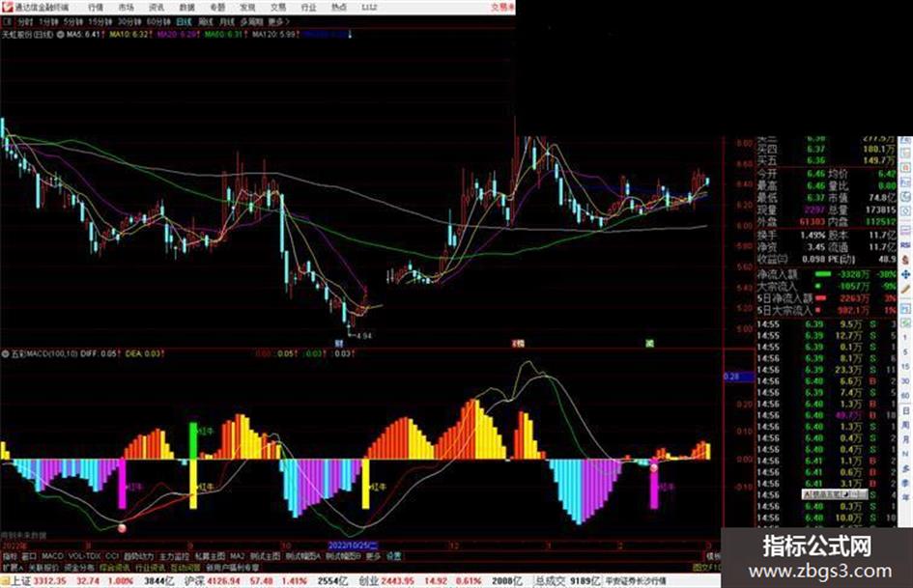Open the 综合资讯 tab
This screenshot has height=588, width=913.
tap(115, 567)
